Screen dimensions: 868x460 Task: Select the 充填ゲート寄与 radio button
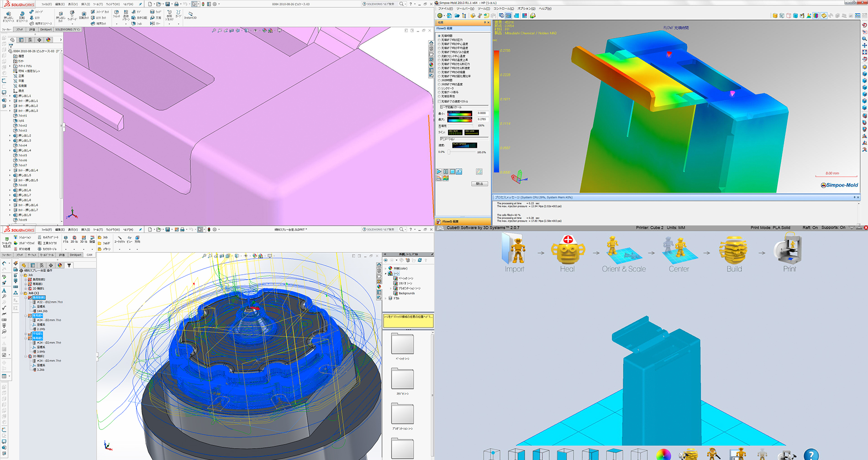click(x=439, y=92)
